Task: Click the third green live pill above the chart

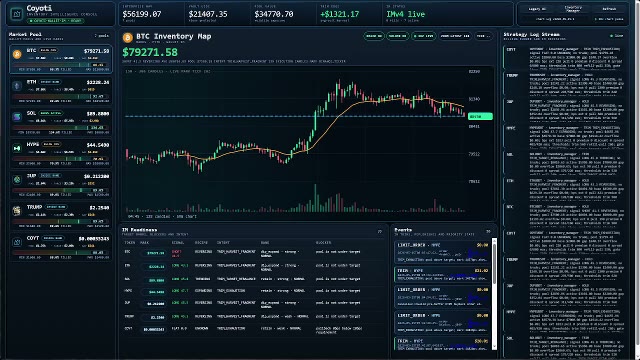Action: 423,36
